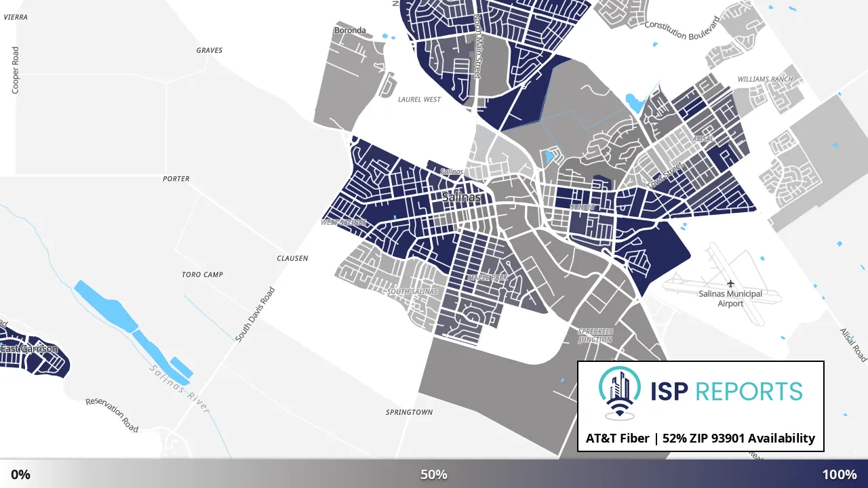Click the central 'Salinas' city label
Image resolution: width=868 pixels, height=488 pixels.
coord(461,198)
